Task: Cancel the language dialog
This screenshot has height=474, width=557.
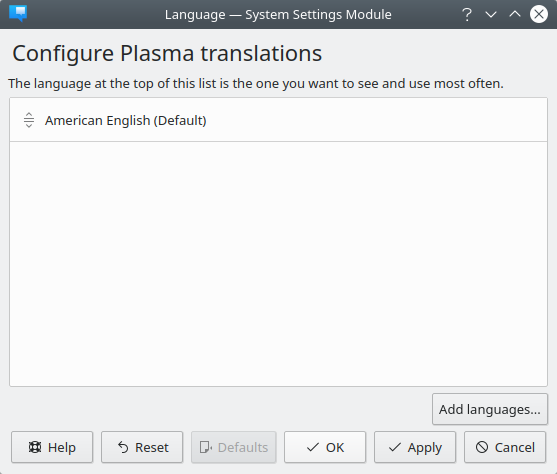Action: (505, 447)
